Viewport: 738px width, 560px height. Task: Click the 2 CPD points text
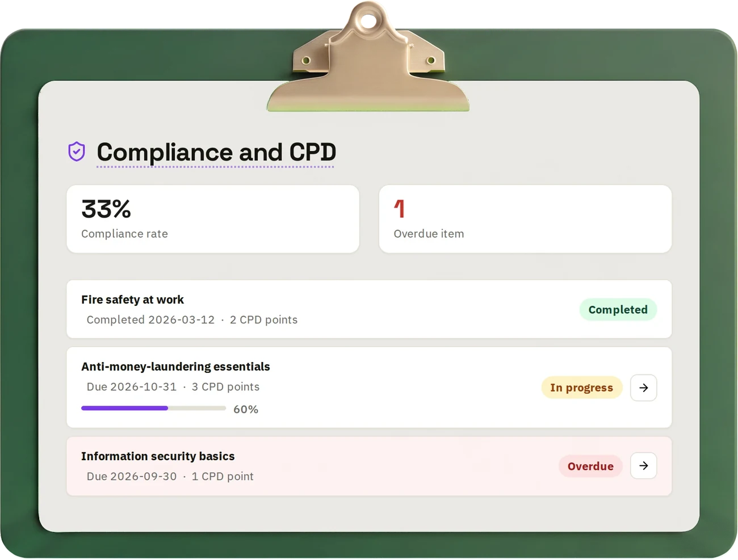(x=263, y=320)
